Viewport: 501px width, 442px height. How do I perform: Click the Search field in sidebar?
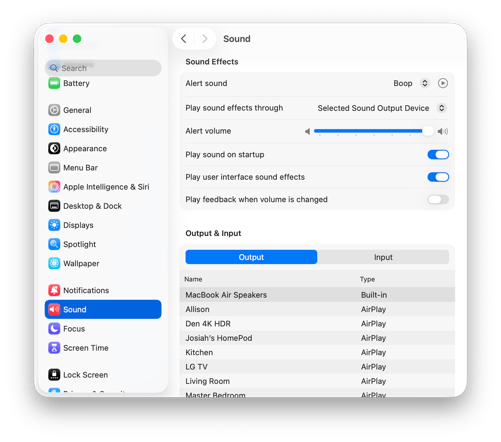point(103,68)
